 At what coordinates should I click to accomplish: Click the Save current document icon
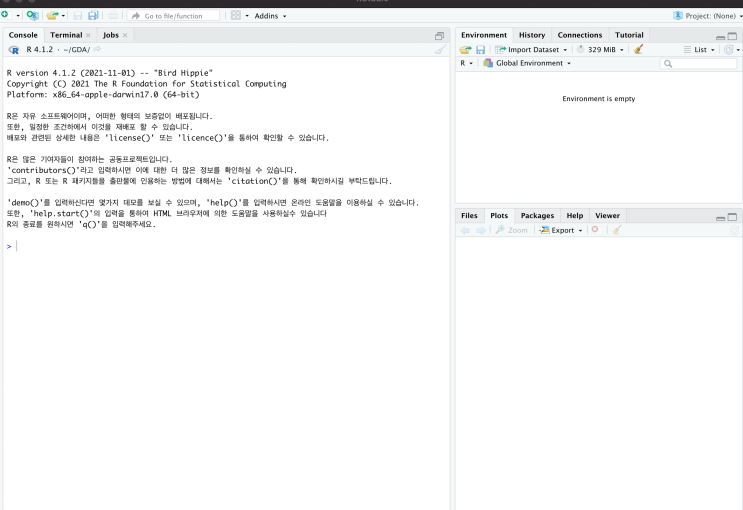point(78,16)
